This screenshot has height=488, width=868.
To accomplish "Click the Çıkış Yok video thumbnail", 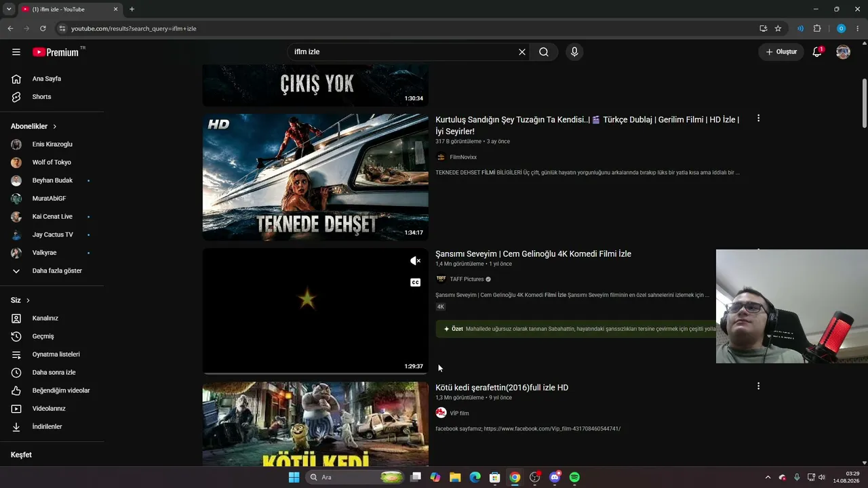I will click(315, 85).
